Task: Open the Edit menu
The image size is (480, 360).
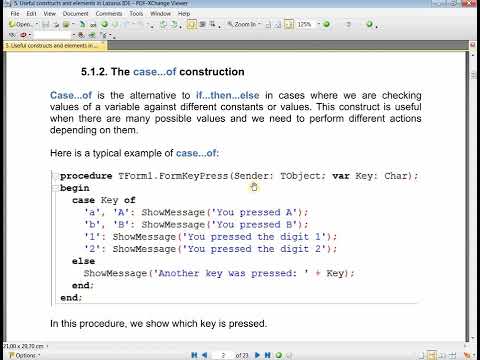Action: click(31, 14)
